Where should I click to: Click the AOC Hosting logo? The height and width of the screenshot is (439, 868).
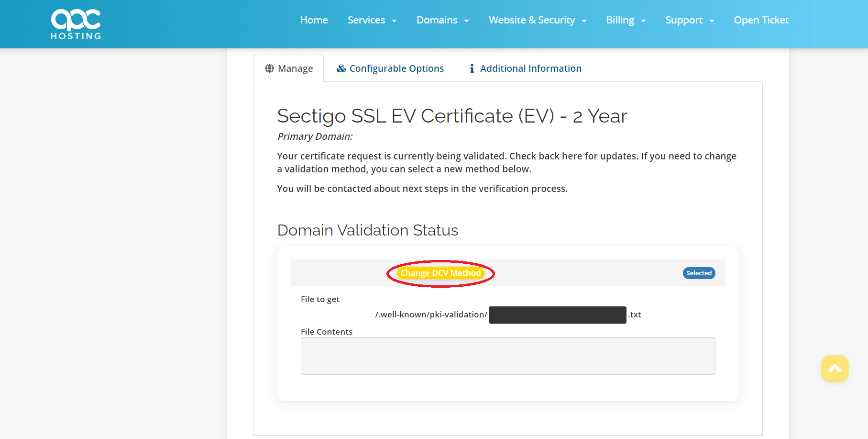pyautogui.click(x=76, y=24)
